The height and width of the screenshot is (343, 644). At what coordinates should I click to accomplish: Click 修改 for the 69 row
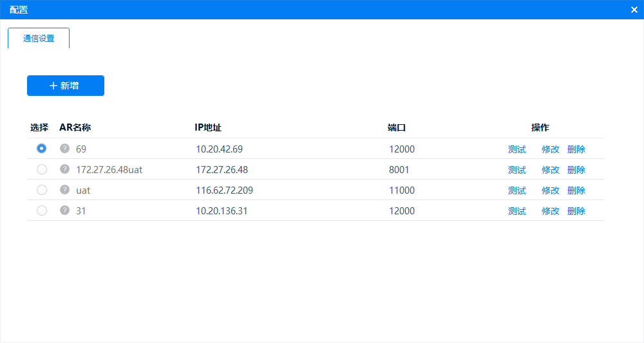(550, 149)
